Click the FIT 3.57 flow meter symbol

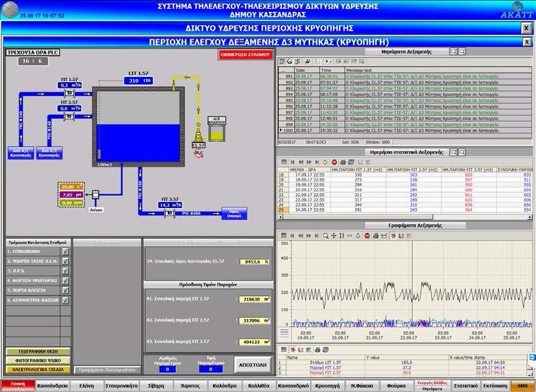170,214
